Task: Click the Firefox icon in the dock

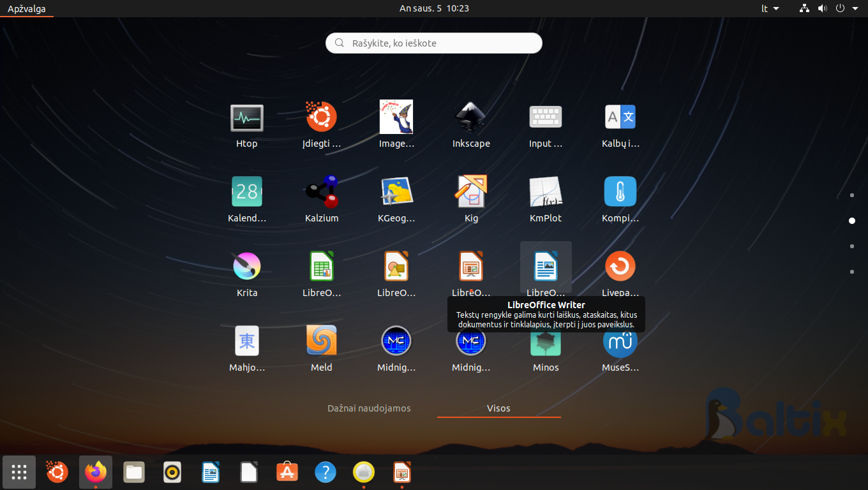Action: coord(96,472)
